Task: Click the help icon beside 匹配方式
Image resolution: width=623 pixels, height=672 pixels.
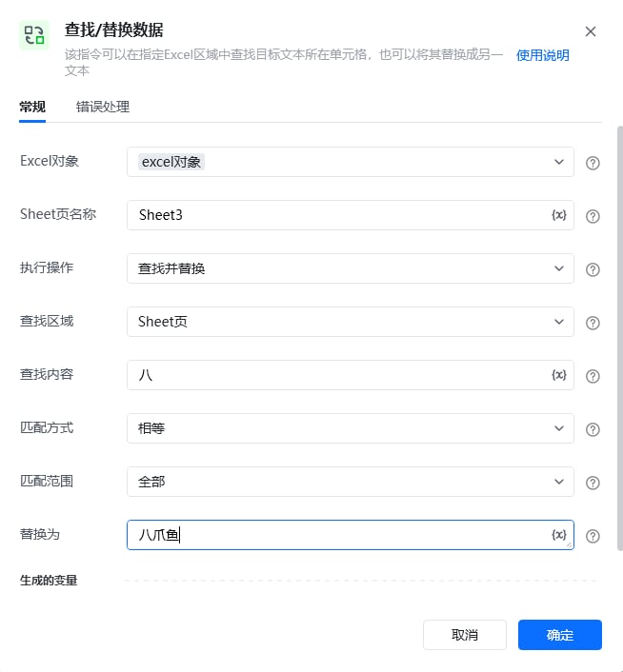Action: 593,429
